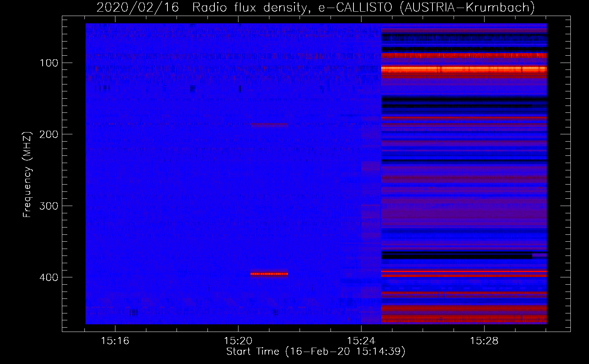Click the 15:20 time tick label
The width and height of the screenshot is (589, 364).
coord(238,341)
